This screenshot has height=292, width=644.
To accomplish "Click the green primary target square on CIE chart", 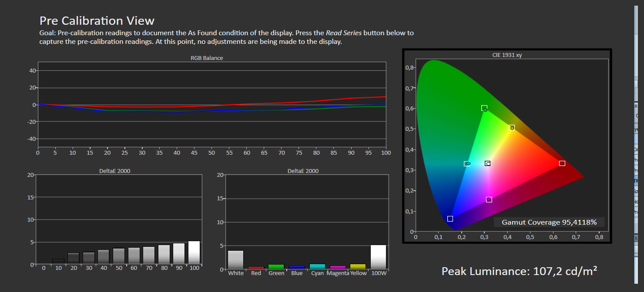I will 484,108.
